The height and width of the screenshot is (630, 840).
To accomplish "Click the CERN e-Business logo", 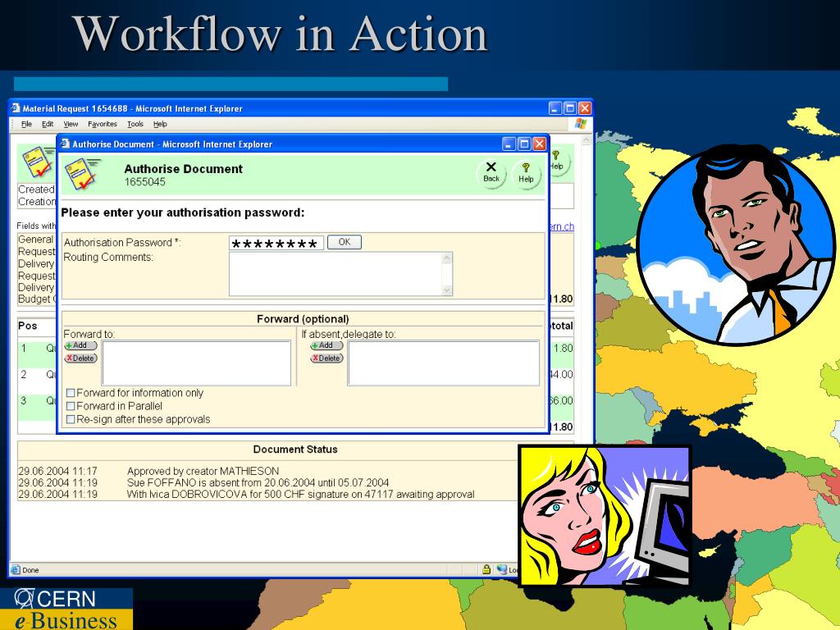I will point(66,609).
